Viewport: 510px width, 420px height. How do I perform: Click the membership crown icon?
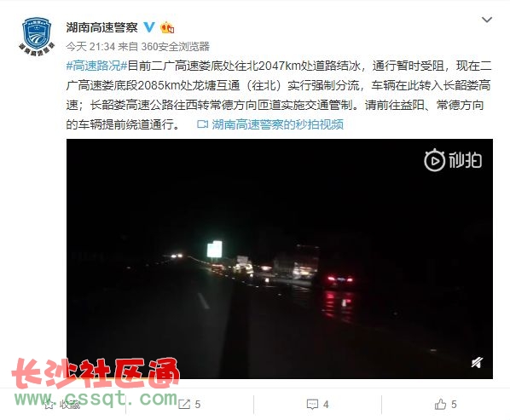click(x=167, y=27)
